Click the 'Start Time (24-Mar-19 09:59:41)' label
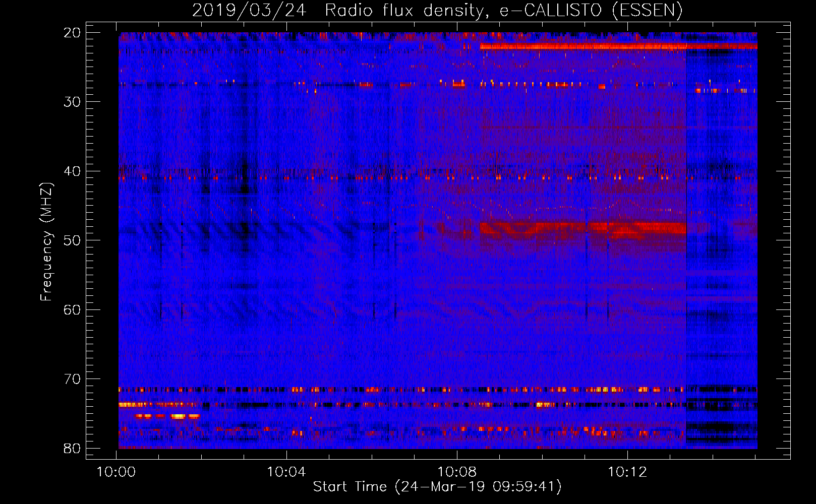This screenshot has width=816, height=504. pos(437,487)
